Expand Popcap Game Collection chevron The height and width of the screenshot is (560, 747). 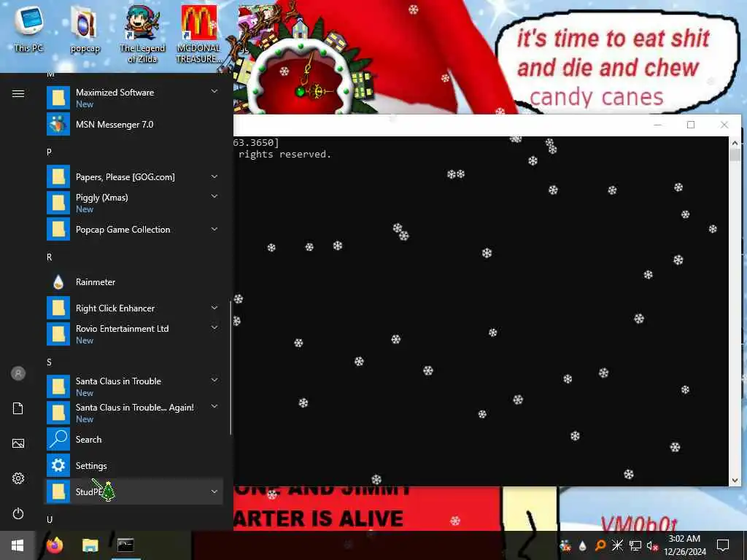coord(214,229)
